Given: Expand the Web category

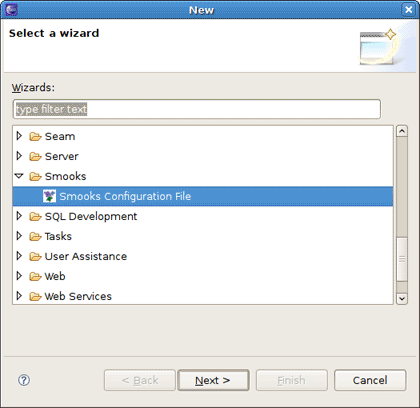Looking at the screenshot, I should tap(19, 276).
